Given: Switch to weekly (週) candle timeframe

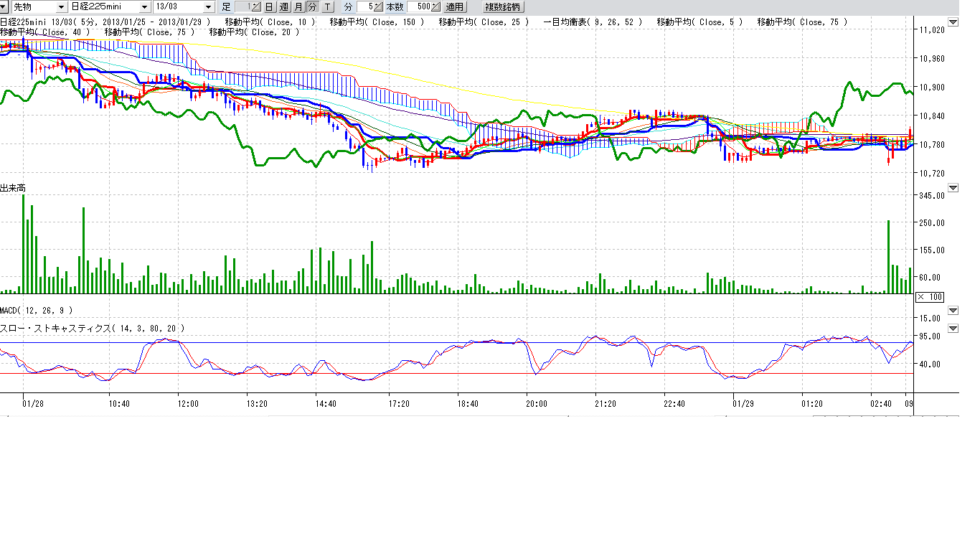Looking at the screenshot, I should tap(283, 6).
